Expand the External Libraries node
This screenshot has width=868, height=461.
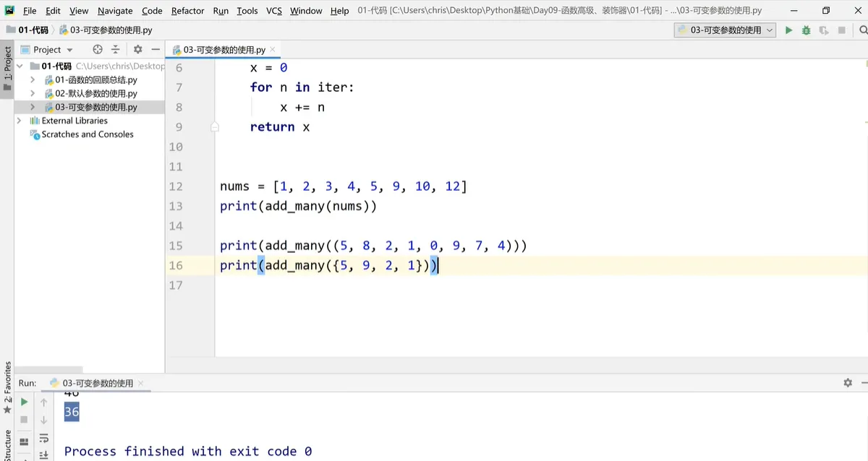20,121
